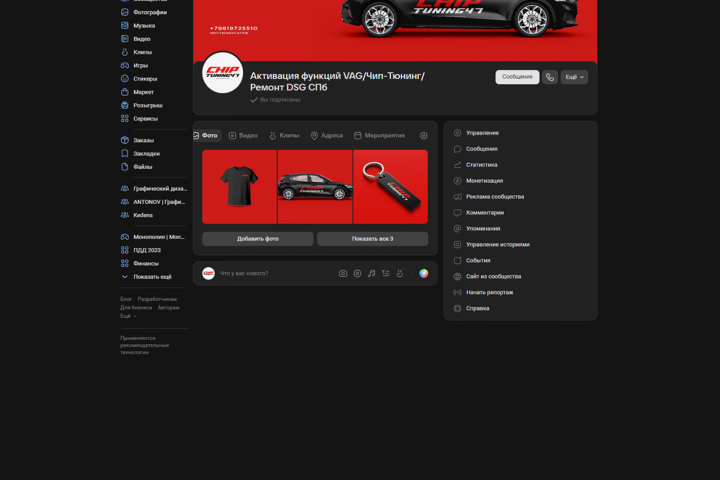Image resolution: width=720 pixels, height=480 pixels.
Task: Open the keychain photo
Action: click(x=391, y=187)
